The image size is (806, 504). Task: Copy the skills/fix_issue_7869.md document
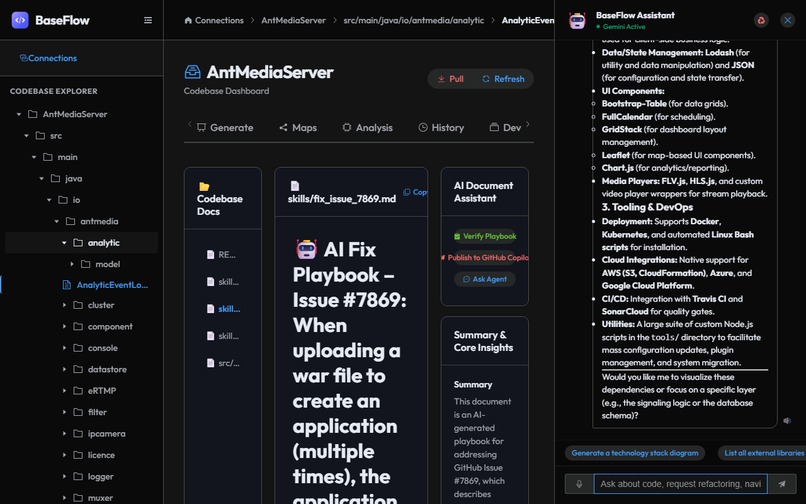415,192
